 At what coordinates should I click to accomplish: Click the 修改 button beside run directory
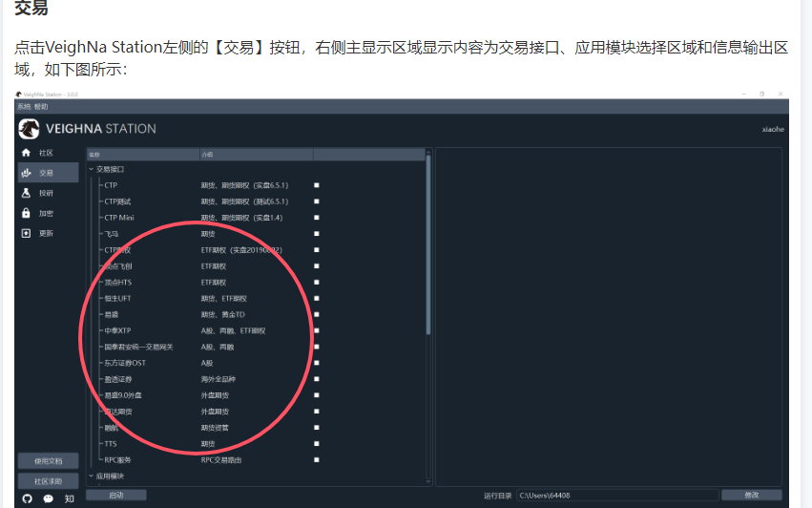[752, 495]
